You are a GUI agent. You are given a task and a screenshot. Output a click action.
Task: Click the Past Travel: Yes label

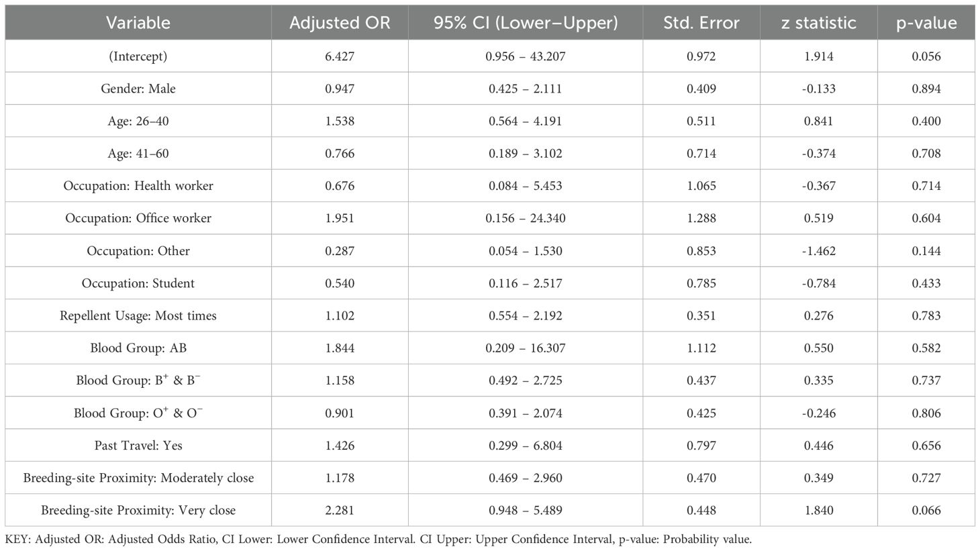pyautogui.click(x=138, y=445)
